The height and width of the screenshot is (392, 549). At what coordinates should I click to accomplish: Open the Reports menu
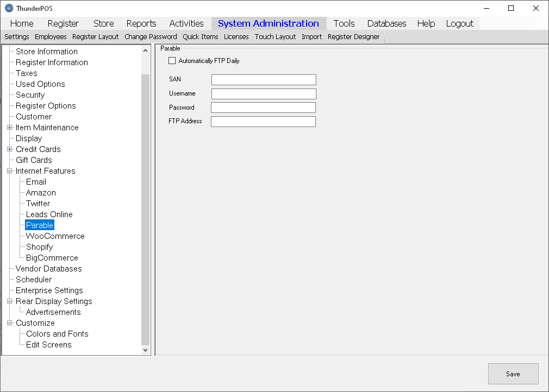point(141,23)
